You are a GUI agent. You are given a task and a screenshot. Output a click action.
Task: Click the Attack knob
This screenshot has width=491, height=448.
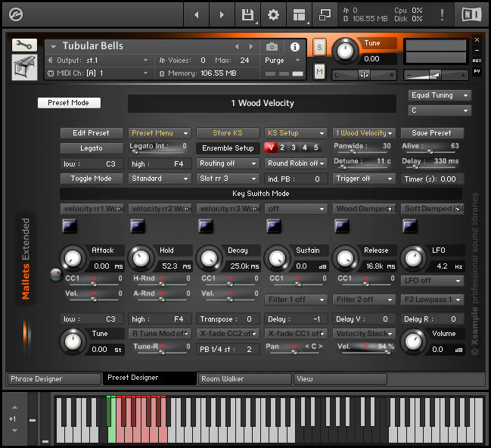point(73,259)
